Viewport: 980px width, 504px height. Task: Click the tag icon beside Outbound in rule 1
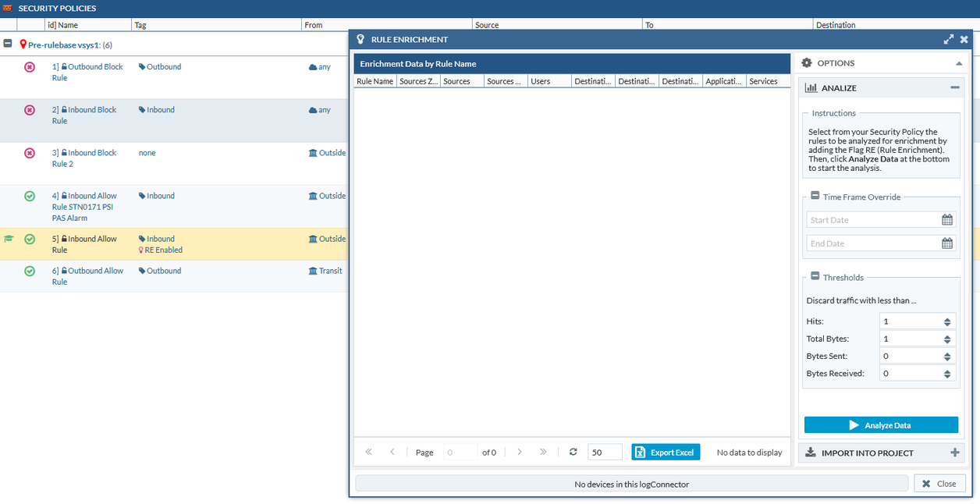pyautogui.click(x=142, y=67)
